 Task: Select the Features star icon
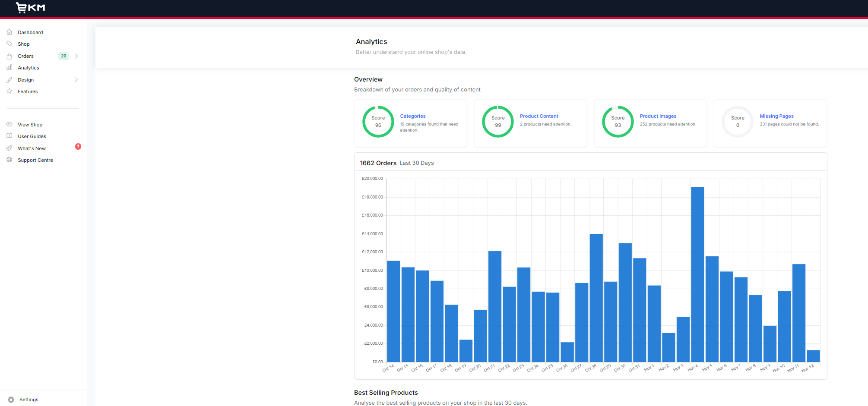[x=10, y=91]
